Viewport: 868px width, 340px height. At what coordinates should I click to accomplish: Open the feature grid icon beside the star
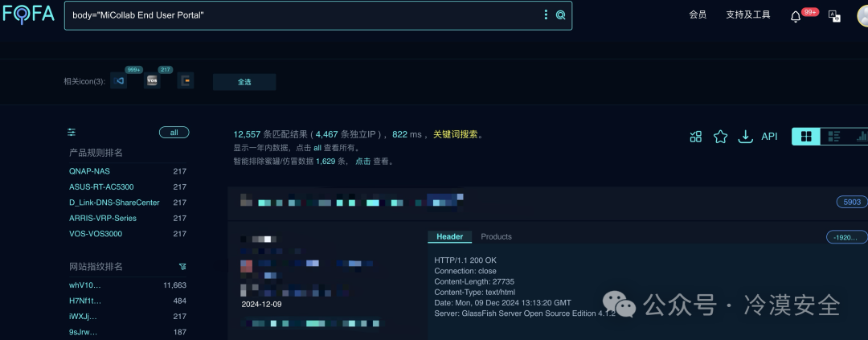[x=696, y=136]
